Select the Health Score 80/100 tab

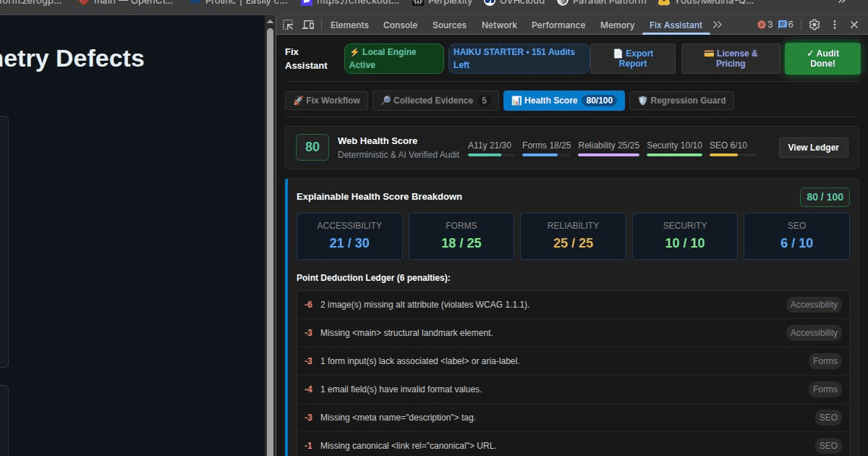click(563, 101)
